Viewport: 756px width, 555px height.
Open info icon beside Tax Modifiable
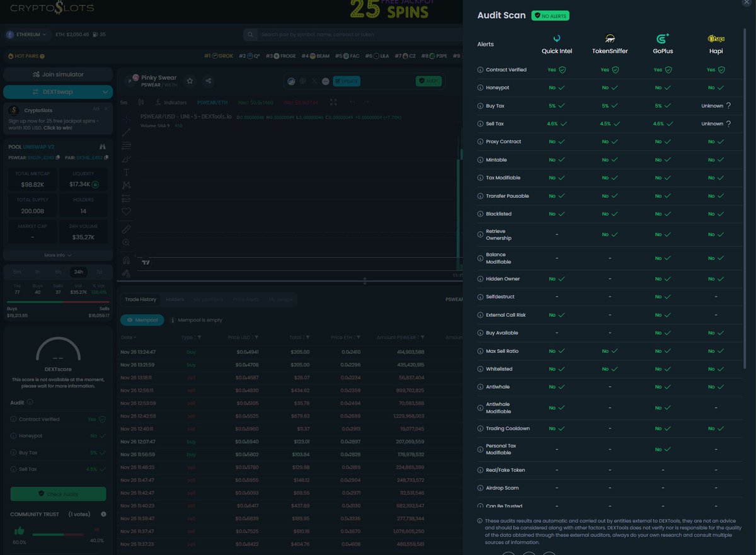[480, 178]
